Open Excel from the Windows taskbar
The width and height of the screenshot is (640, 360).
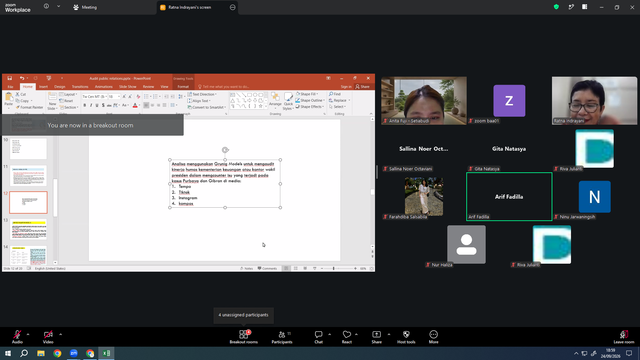107,353
